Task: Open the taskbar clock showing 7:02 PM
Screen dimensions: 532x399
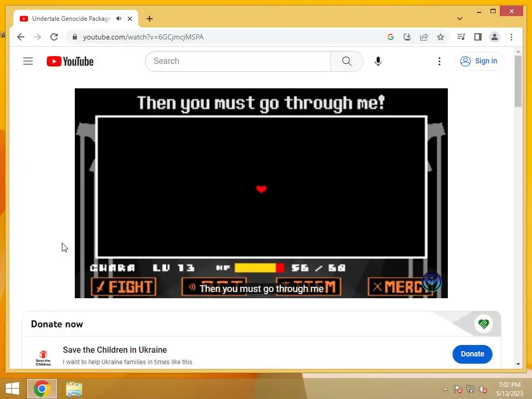Action: tap(509, 389)
